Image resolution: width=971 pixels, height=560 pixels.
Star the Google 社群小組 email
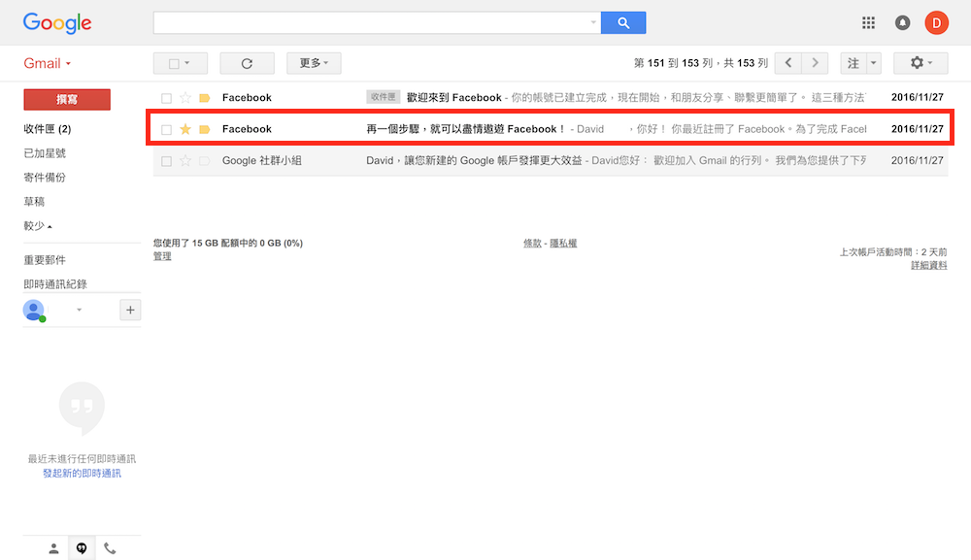185,161
